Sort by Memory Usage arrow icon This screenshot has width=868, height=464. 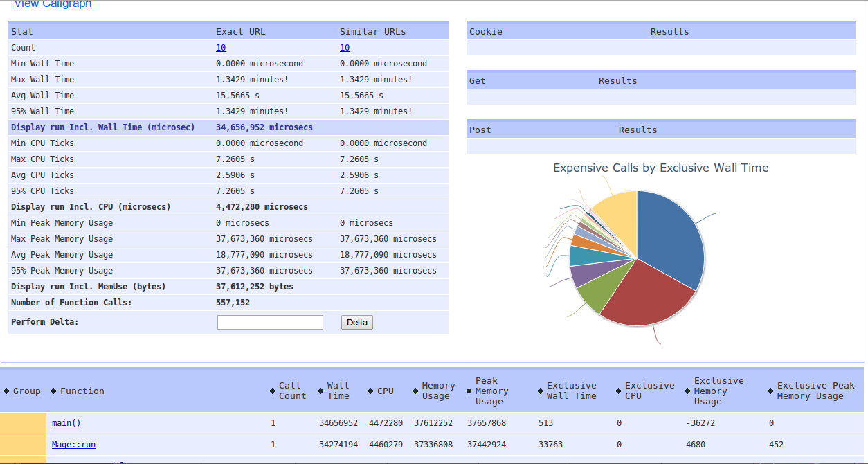pos(416,391)
